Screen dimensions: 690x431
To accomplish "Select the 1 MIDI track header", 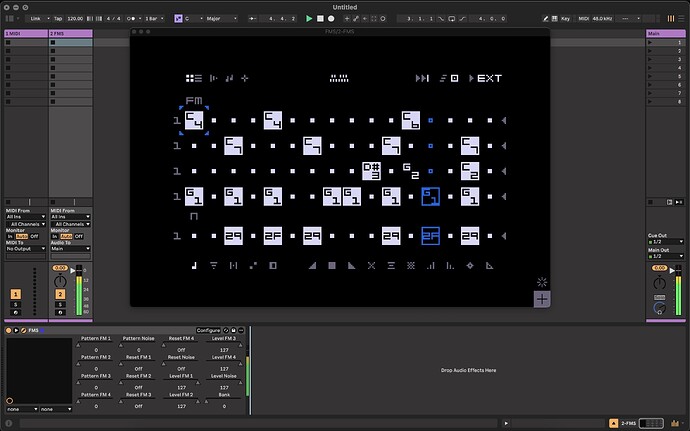I will tap(26, 33).
